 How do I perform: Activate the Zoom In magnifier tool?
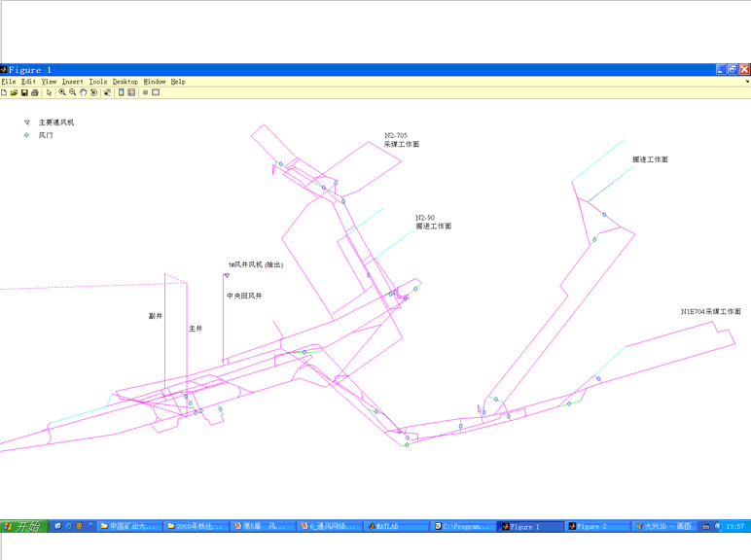[x=62, y=93]
